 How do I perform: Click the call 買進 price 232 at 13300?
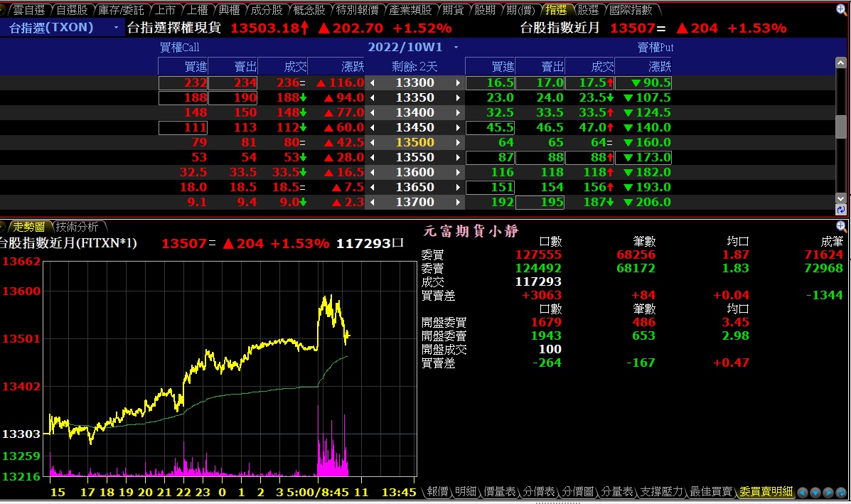[183, 83]
